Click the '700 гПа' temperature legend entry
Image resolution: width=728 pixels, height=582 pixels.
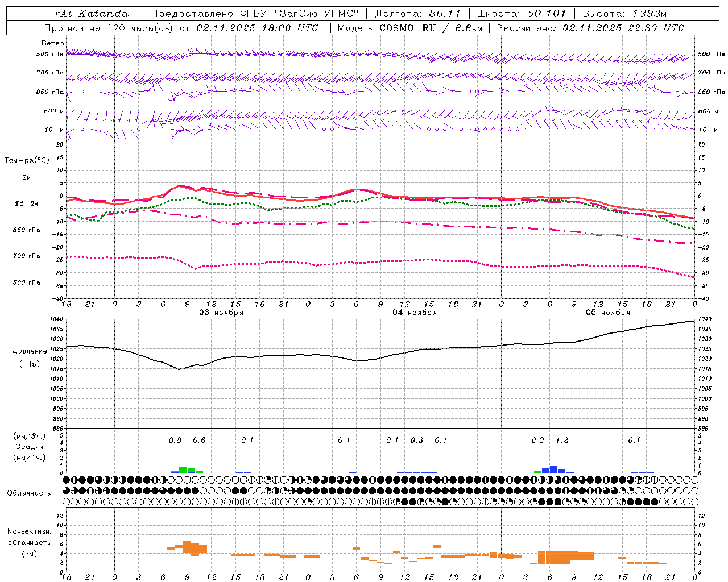point(27,256)
